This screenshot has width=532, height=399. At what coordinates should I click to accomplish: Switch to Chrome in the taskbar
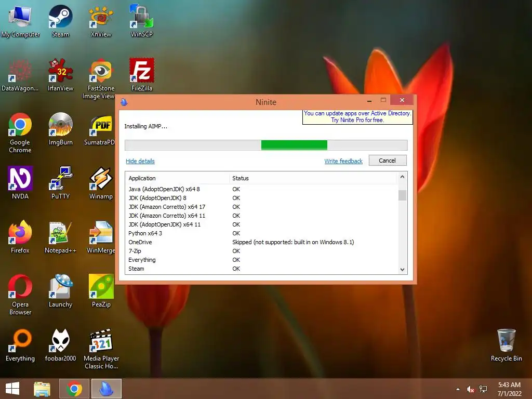tap(74, 389)
